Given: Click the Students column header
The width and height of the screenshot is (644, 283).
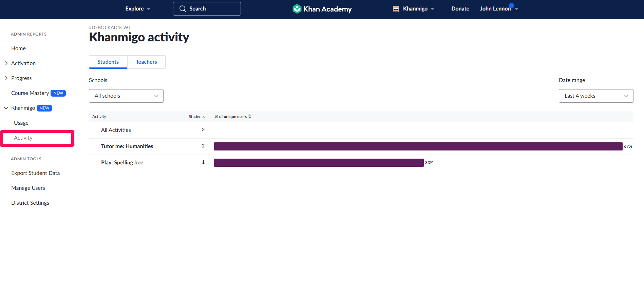Looking at the screenshot, I should [196, 117].
